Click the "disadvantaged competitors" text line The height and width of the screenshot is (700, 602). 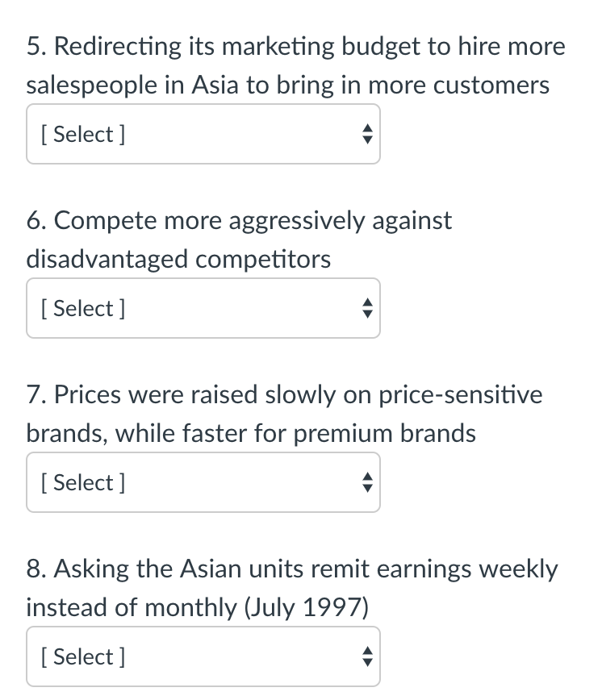pyautogui.click(x=178, y=260)
